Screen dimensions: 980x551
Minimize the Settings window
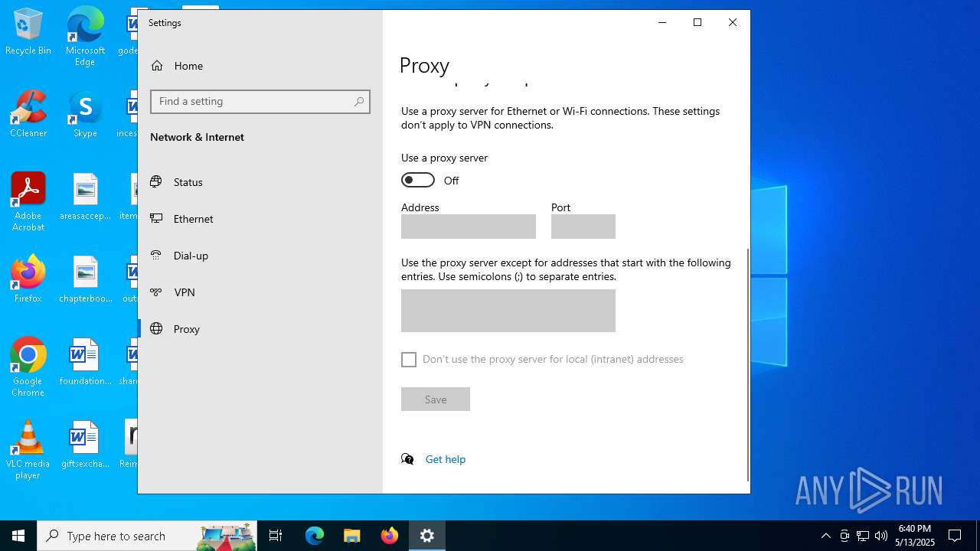click(x=662, y=23)
